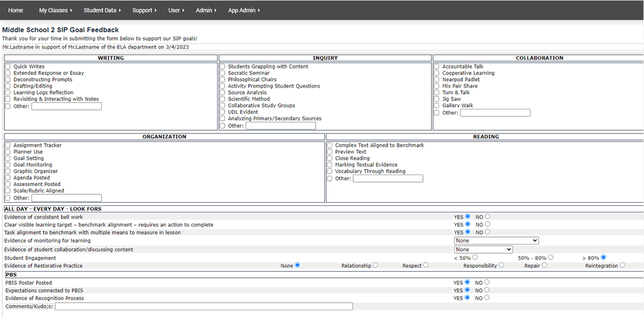Open the monitoring for learning dropdown

496,240
